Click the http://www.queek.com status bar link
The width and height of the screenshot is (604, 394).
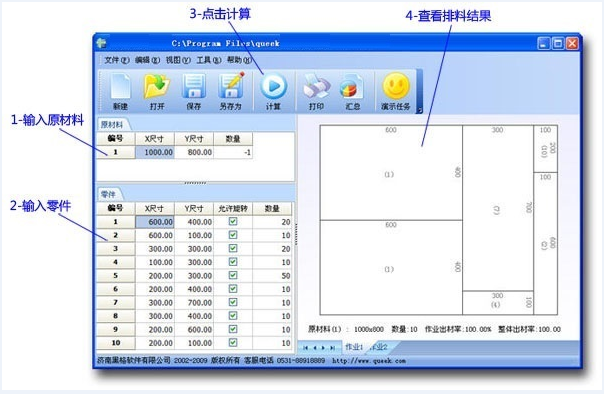coord(369,361)
